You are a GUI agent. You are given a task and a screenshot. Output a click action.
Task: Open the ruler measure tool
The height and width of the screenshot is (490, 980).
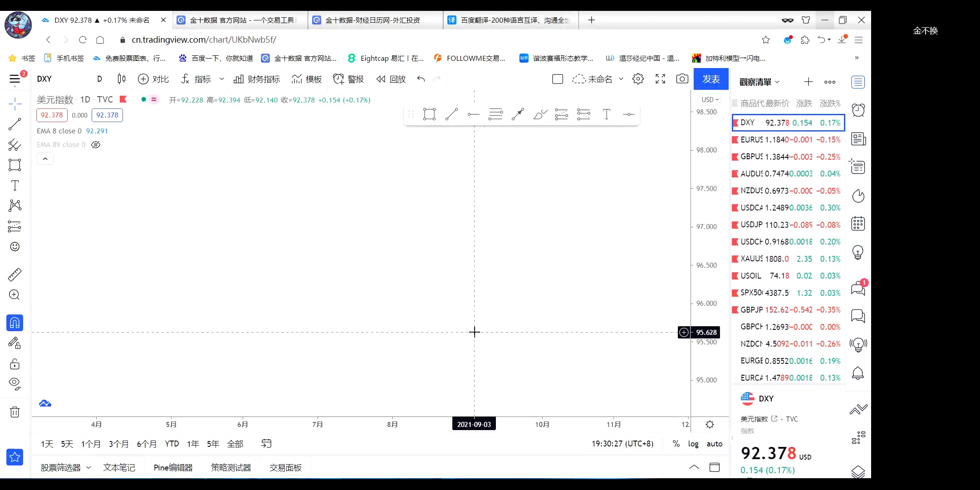(x=15, y=274)
